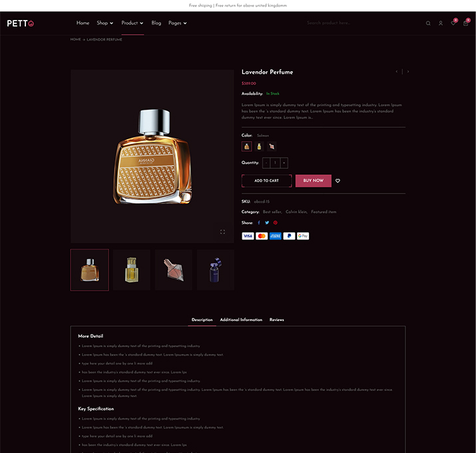
Task: Share on Facebook icon
Action: click(x=259, y=223)
